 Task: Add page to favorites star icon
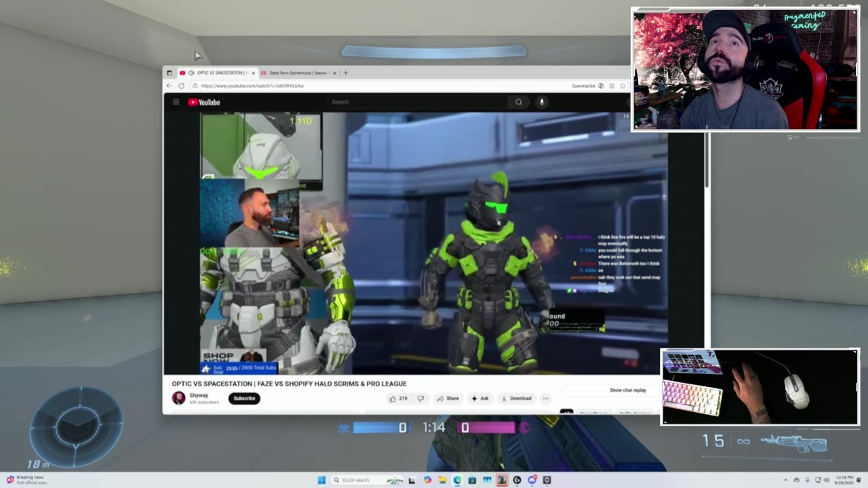[622, 86]
